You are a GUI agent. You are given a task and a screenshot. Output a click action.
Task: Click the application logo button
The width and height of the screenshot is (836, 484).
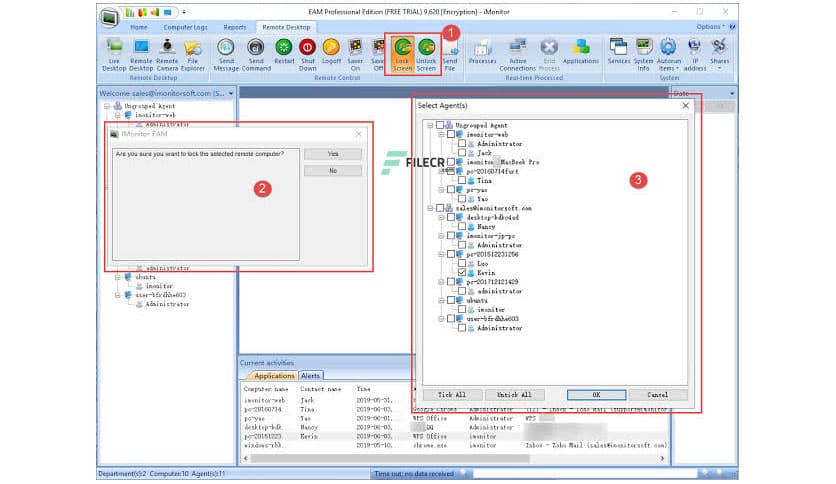[x=110, y=17]
